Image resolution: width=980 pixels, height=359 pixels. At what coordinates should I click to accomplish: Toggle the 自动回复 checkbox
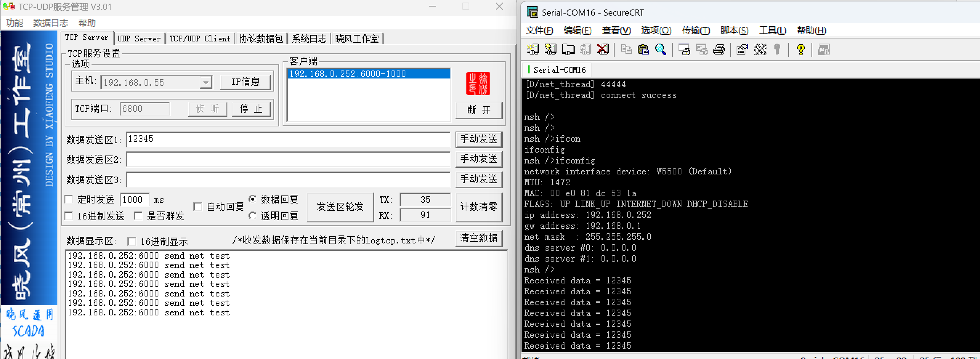point(198,206)
